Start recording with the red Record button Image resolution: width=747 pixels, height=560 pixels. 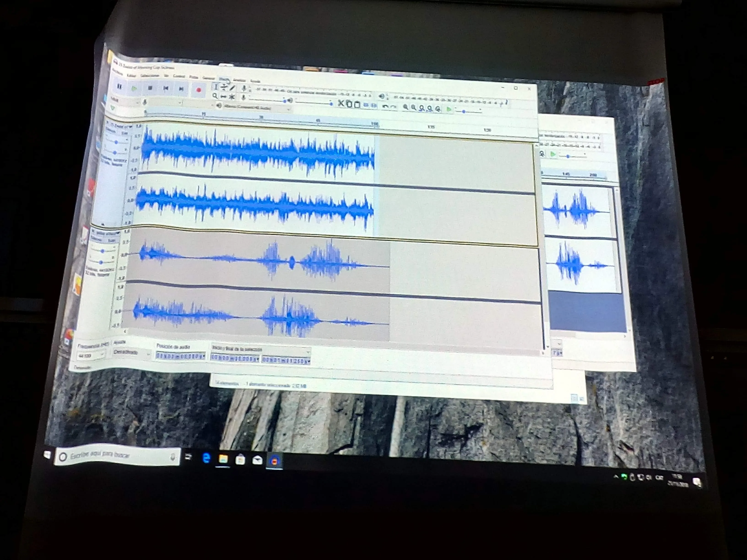coord(199,90)
